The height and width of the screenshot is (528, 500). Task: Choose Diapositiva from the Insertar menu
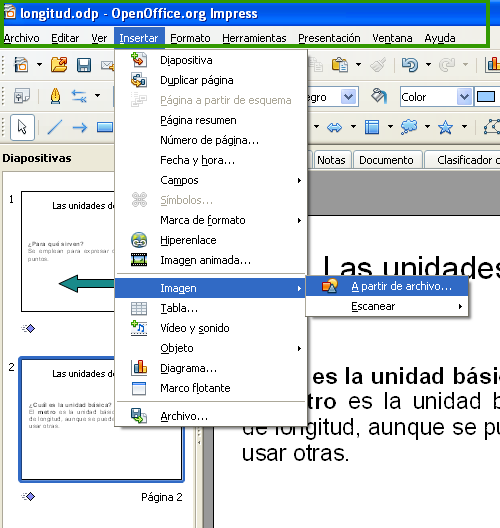(x=211, y=60)
